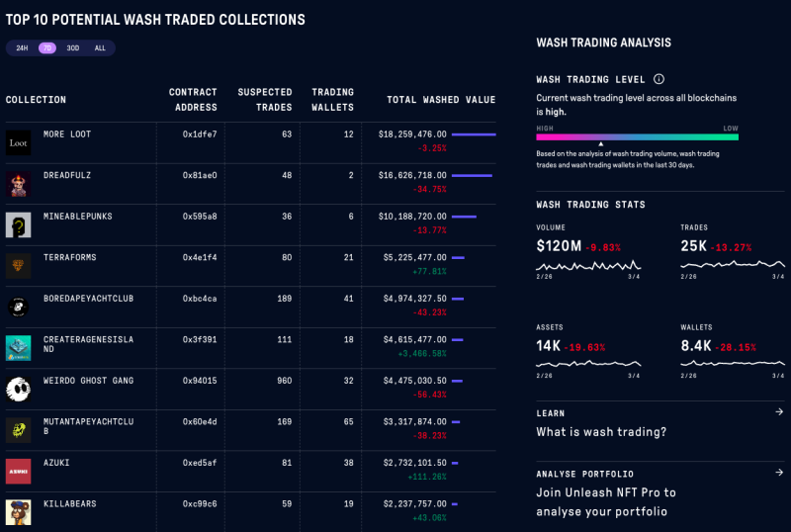
Task: Click the More Loot washed value bar
Action: pos(474,134)
